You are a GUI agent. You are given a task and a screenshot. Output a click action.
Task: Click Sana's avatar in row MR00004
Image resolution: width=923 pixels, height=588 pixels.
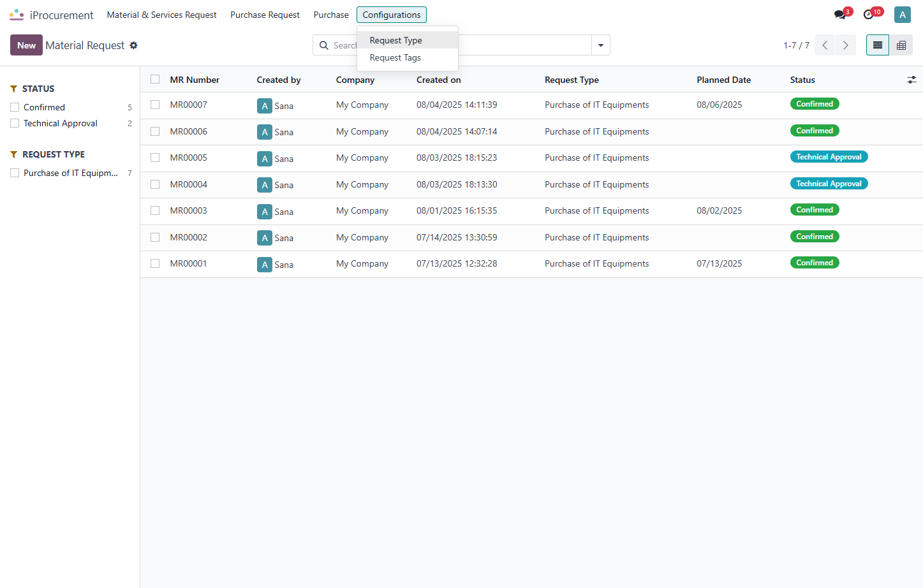click(x=265, y=185)
